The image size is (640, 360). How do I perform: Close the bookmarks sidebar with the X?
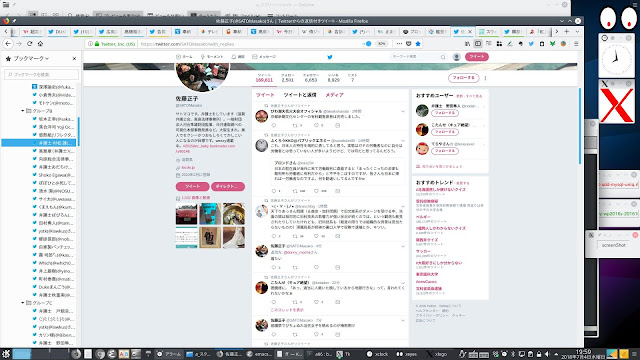(74, 59)
